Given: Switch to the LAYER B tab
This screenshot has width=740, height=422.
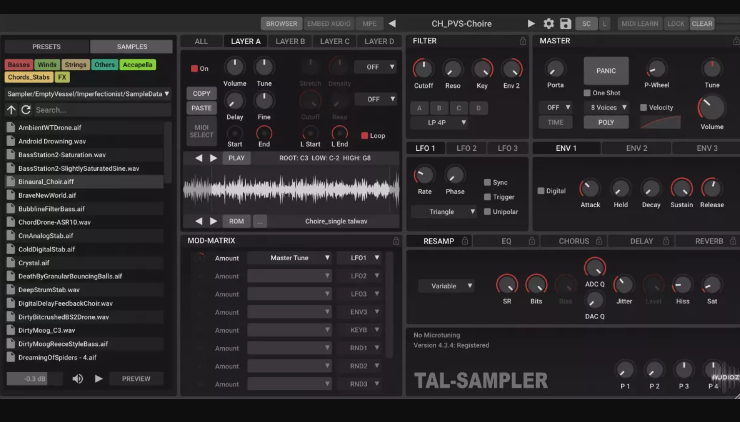Looking at the screenshot, I should (290, 41).
